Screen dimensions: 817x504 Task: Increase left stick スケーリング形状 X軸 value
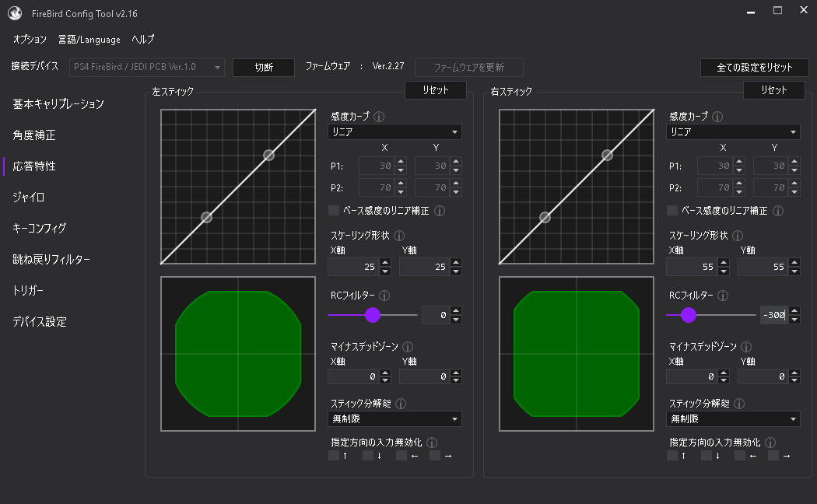pyautogui.click(x=384, y=263)
